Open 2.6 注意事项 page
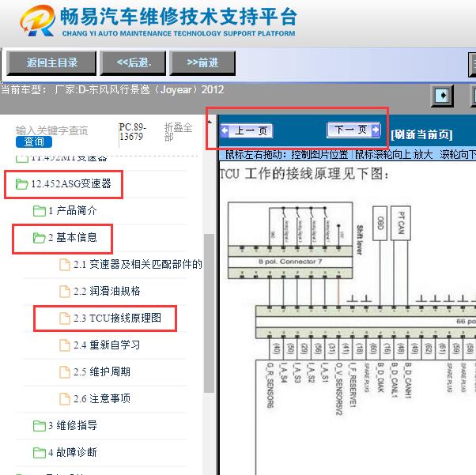 pyautogui.click(x=102, y=398)
